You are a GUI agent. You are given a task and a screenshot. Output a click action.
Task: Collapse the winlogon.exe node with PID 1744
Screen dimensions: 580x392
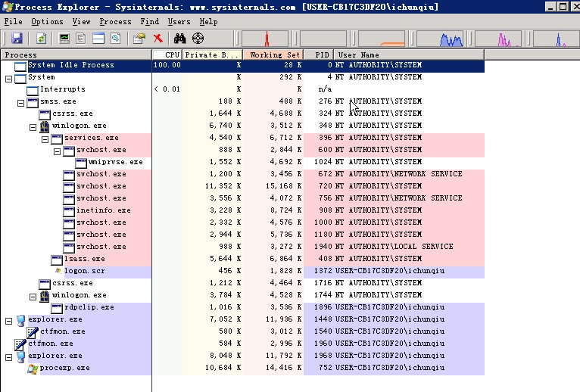(33, 297)
